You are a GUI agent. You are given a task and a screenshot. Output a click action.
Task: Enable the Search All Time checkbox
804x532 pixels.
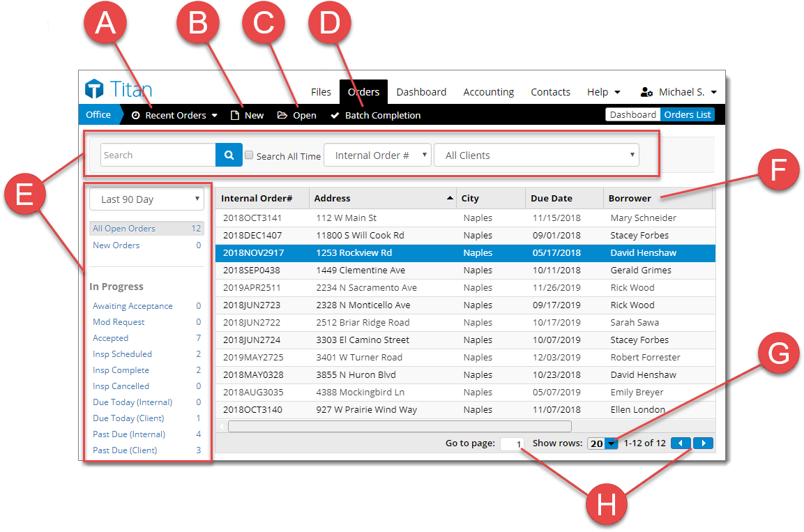[x=249, y=155]
